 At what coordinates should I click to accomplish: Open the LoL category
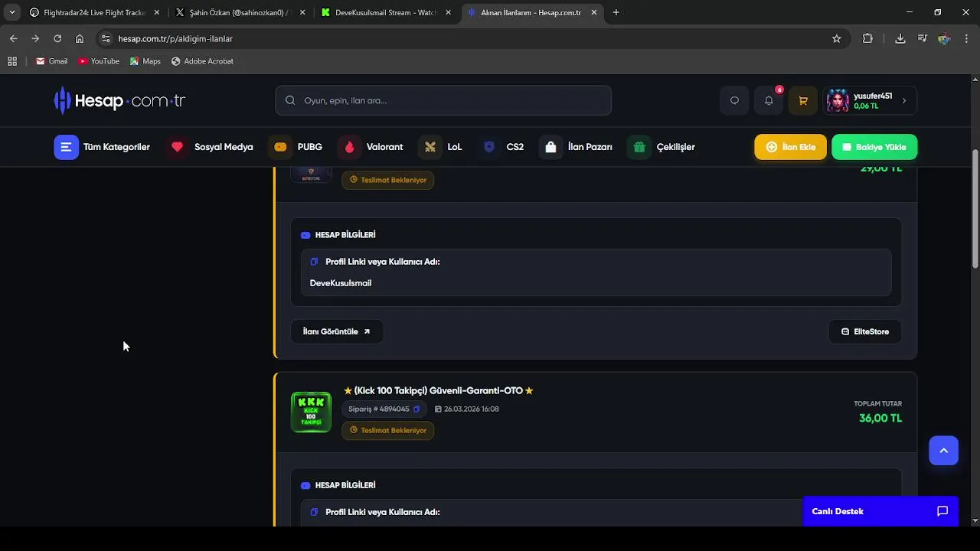pos(440,147)
